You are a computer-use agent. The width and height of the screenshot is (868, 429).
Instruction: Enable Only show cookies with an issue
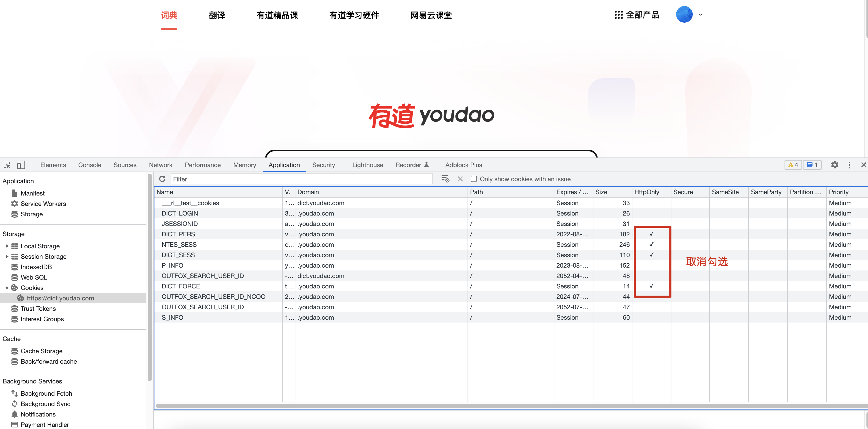[x=474, y=179]
